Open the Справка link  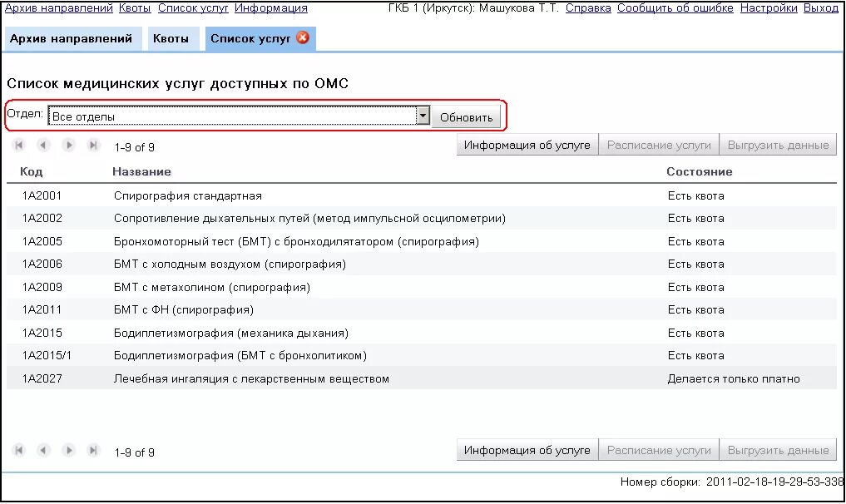pos(588,8)
